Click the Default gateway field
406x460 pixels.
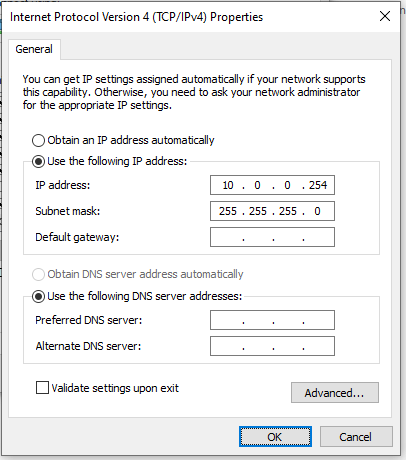pyautogui.click(x=272, y=237)
